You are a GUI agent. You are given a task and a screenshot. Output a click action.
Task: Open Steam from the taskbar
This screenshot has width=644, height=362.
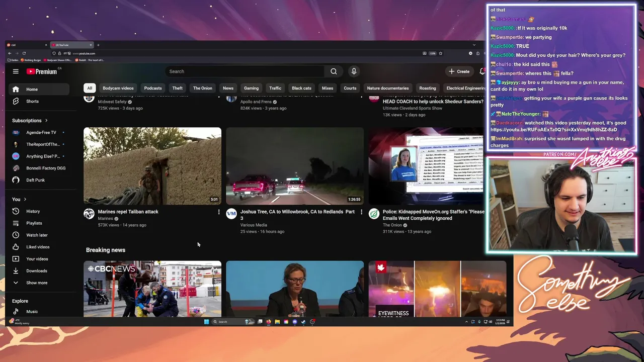(x=303, y=322)
